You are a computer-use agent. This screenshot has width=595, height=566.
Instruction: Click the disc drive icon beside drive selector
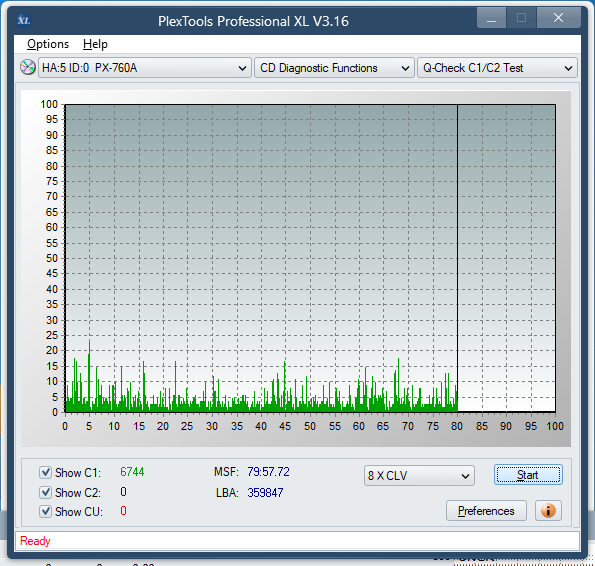[27, 68]
